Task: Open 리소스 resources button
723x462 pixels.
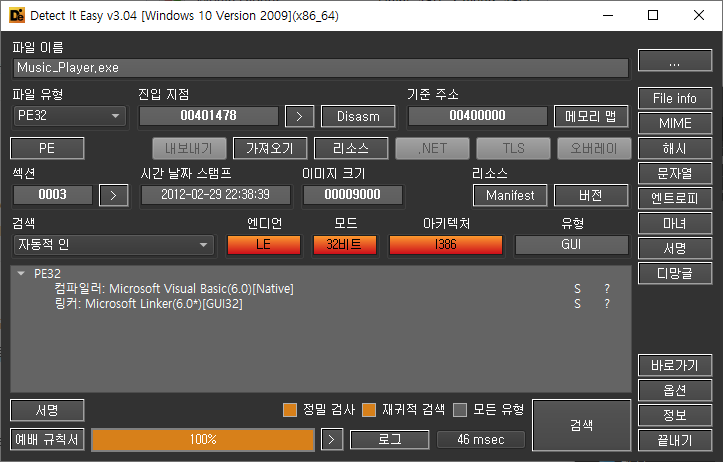Action: [351, 148]
